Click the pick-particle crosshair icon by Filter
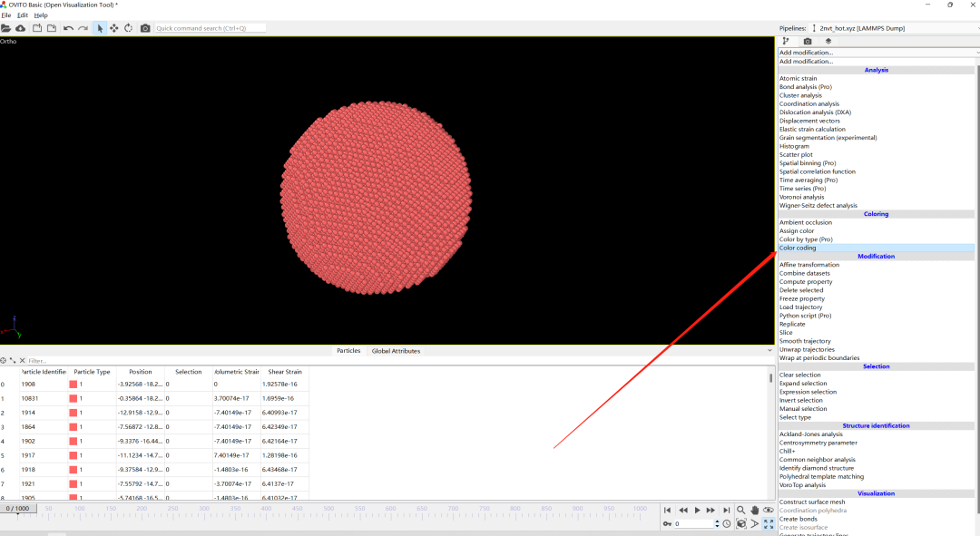Image resolution: width=980 pixels, height=536 pixels. [x=4, y=360]
